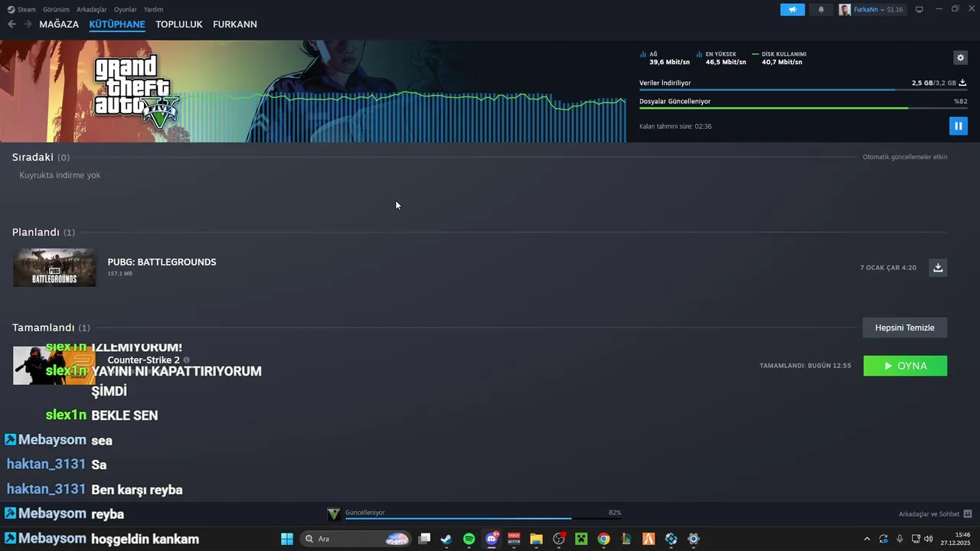Open Arkadaşlar ve Sohbet
Image resolution: width=980 pixels, height=551 pixels.
click(x=929, y=514)
